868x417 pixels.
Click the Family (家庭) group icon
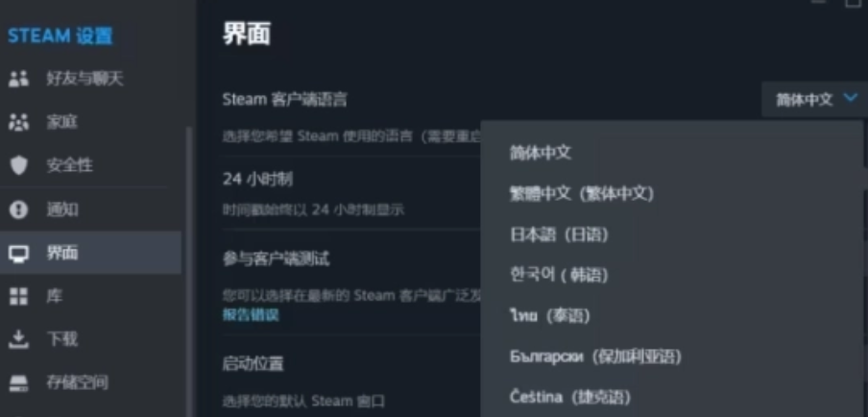[x=19, y=122]
